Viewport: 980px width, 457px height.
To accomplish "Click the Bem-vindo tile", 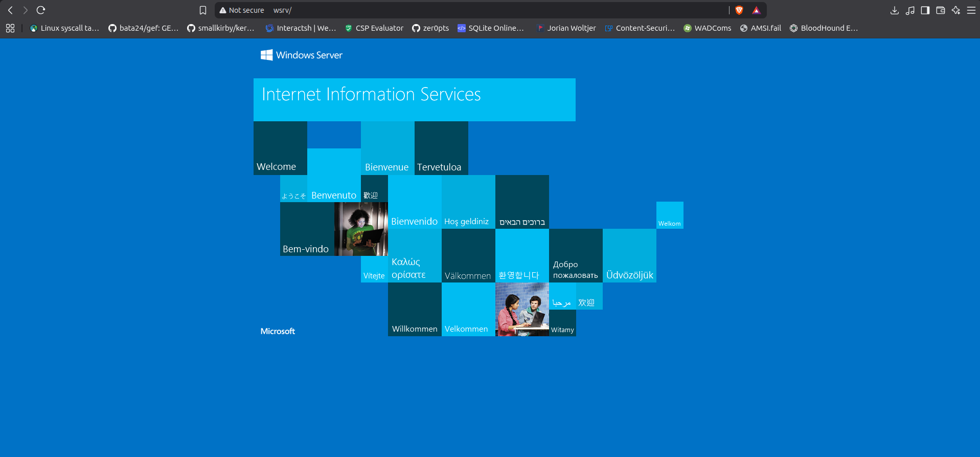I will (x=307, y=229).
